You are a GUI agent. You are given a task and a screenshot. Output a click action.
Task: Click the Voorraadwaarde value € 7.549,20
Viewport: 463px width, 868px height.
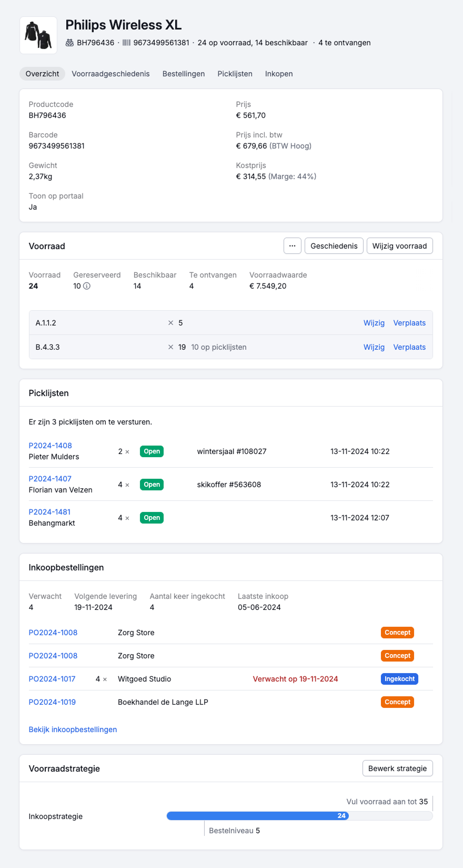tap(268, 286)
